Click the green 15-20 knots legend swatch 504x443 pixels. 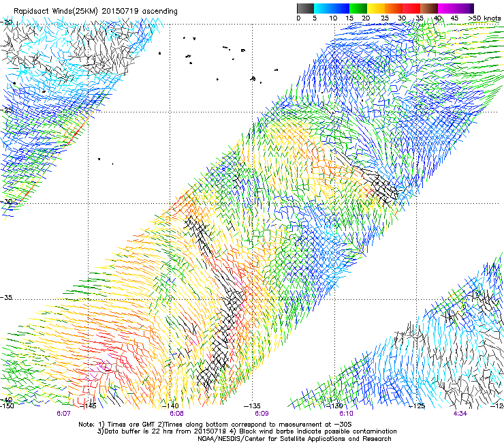pos(358,8)
